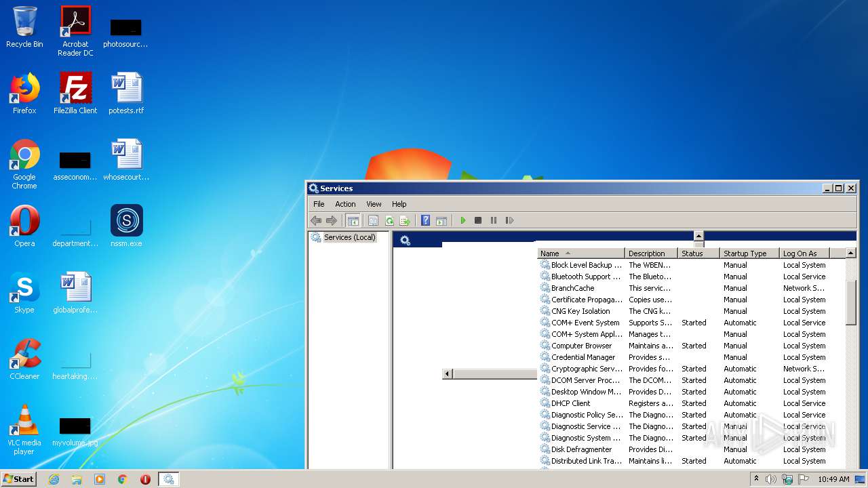
Task: Open the Help menu in Services
Action: coord(399,204)
